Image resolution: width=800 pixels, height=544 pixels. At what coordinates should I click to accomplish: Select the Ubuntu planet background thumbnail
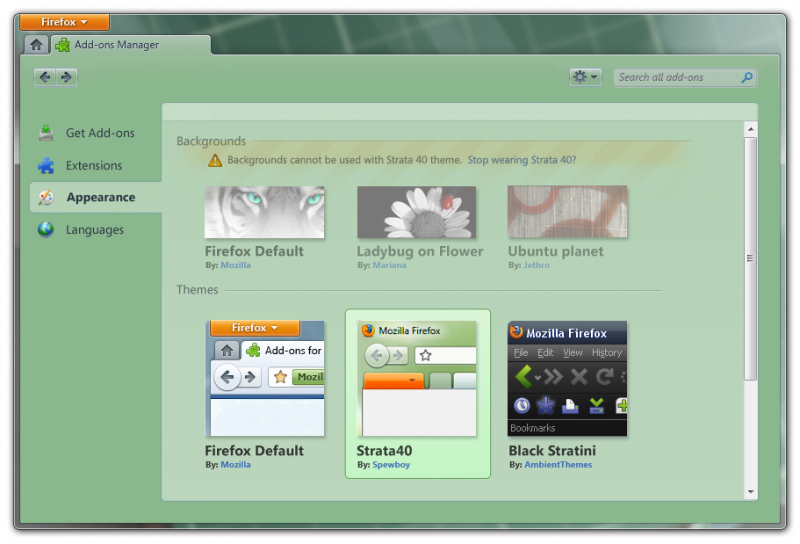(x=567, y=212)
